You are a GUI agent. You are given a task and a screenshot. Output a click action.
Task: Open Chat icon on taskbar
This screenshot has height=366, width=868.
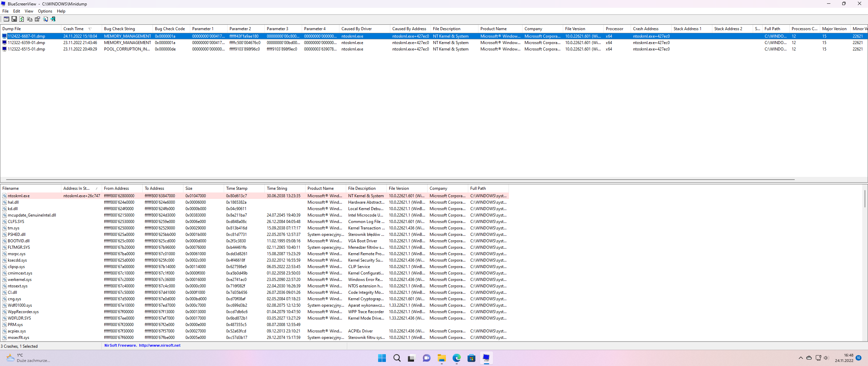pos(427,358)
